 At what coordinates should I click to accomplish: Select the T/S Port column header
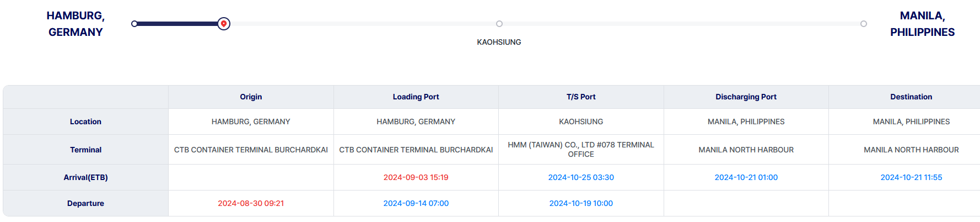tap(581, 97)
